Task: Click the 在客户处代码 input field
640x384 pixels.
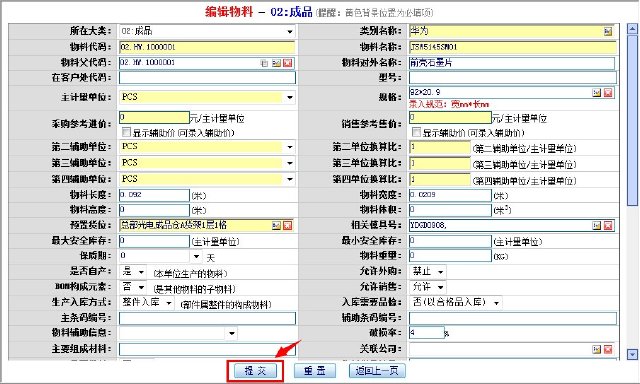Action: pyautogui.click(x=207, y=78)
